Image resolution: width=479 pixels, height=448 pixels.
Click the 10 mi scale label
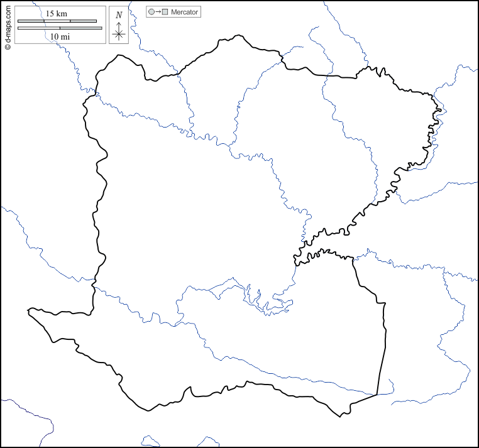[60, 36]
